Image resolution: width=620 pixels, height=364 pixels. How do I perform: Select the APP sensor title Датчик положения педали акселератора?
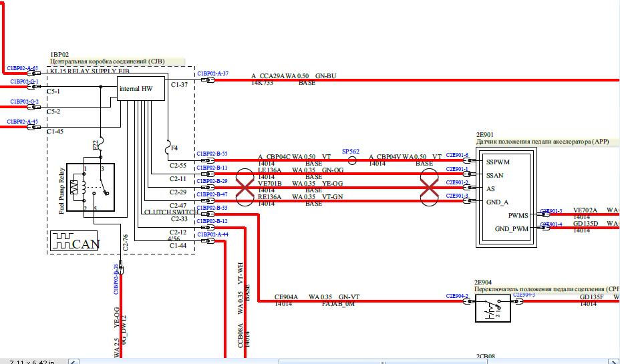click(542, 142)
